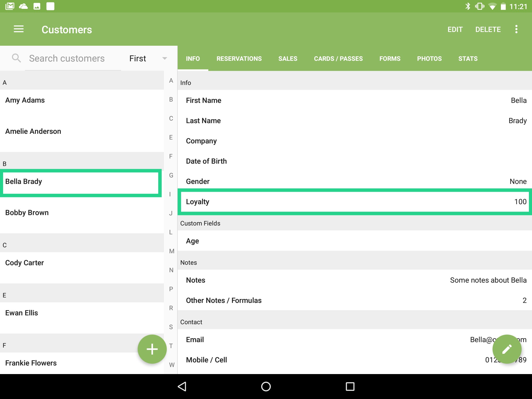The image size is (532, 399).
Task: Select customer Ewan Ellis
Action: coord(82,318)
